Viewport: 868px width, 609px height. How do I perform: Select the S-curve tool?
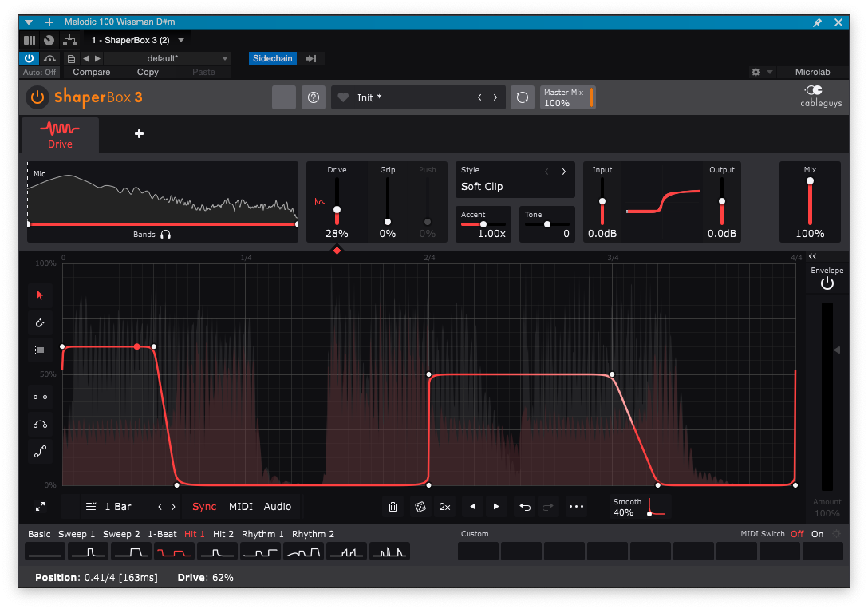click(40, 452)
